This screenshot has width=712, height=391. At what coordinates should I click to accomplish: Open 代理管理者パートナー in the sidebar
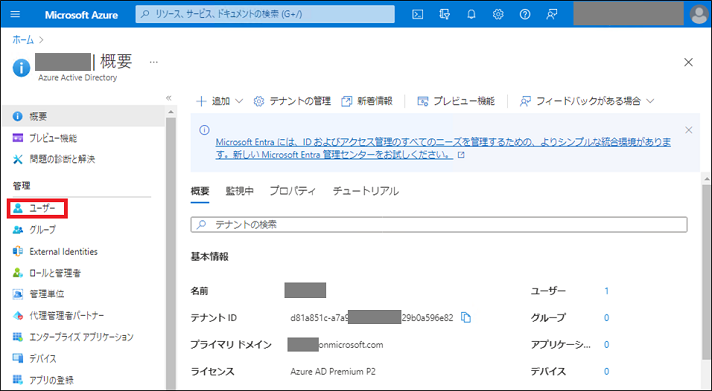pyautogui.click(x=58, y=316)
